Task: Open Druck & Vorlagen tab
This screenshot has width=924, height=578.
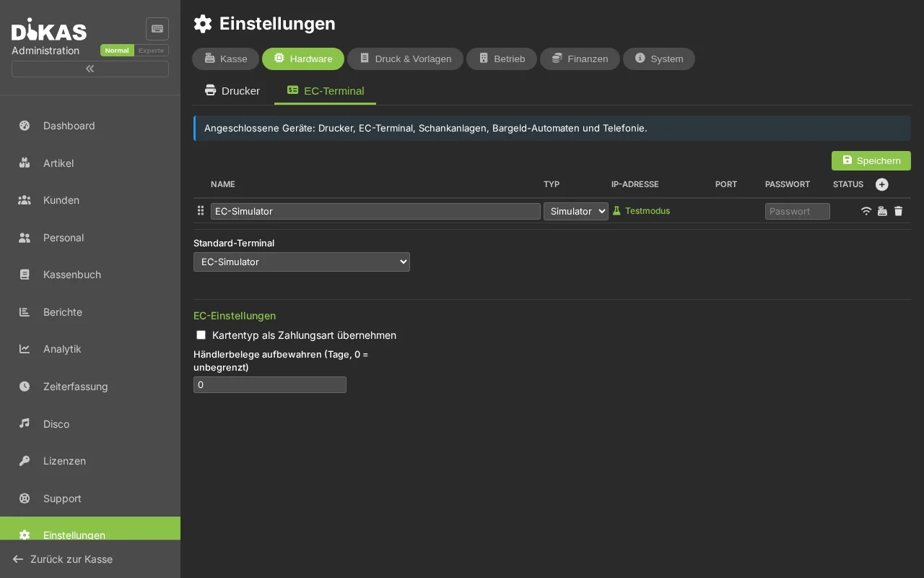Action: point(405,59)
